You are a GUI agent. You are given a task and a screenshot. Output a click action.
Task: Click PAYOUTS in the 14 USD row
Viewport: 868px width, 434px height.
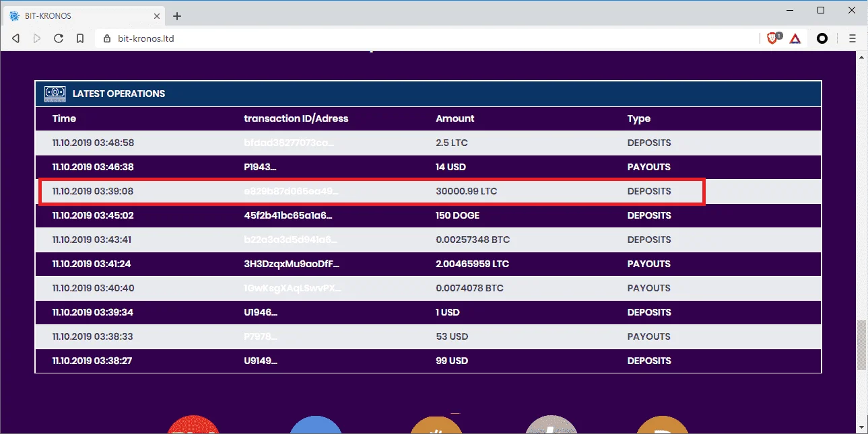click(649, 167)
